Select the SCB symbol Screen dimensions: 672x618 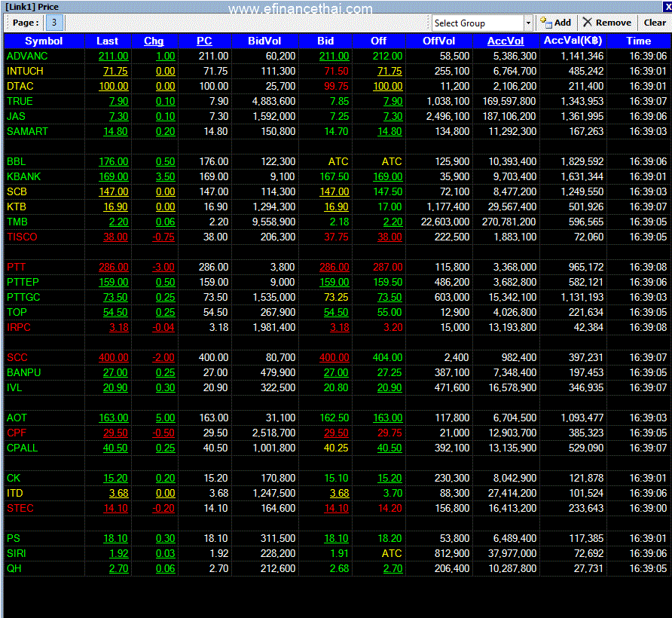click(x=17, y=191)
